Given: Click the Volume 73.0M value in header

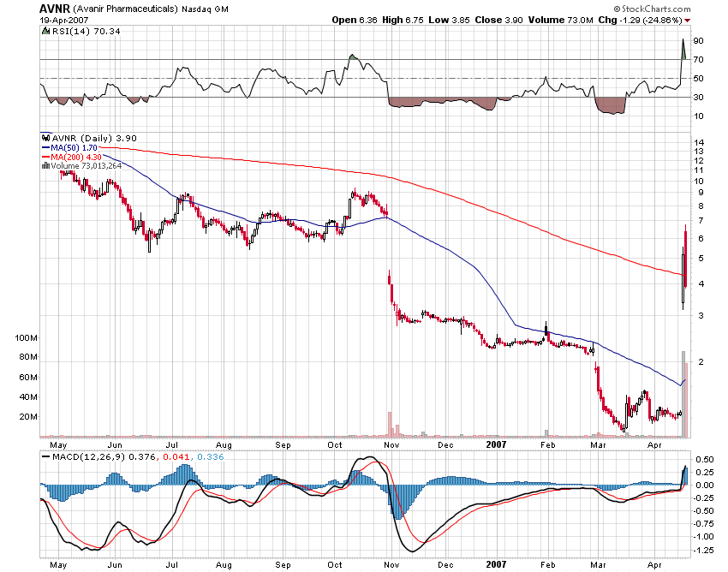Looking at the screenshot, I should [560, 20].
